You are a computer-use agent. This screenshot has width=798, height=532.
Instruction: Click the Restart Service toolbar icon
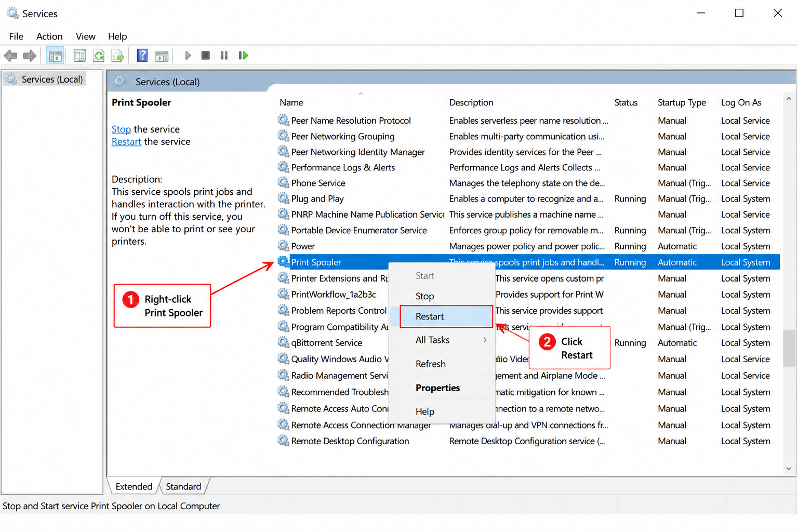tap(243, 55)
